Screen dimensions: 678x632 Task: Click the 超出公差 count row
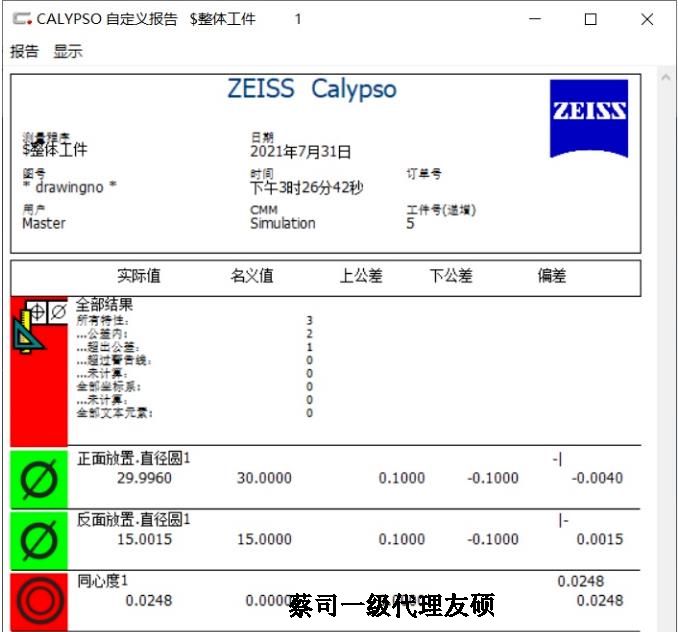tap(194, 347)
